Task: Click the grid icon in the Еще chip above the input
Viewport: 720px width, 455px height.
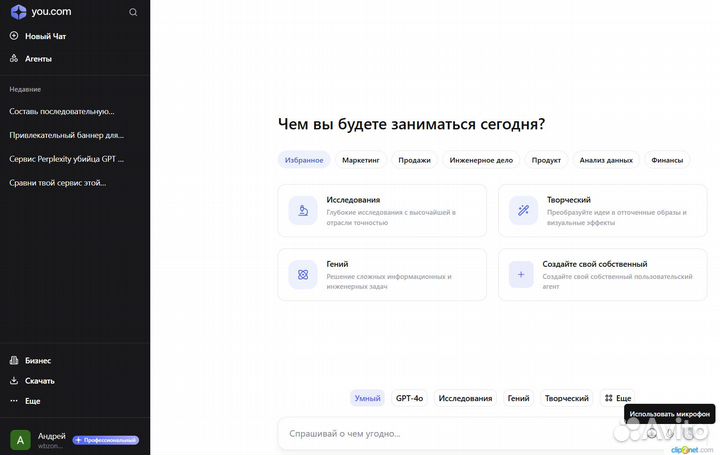Action: 609,398
